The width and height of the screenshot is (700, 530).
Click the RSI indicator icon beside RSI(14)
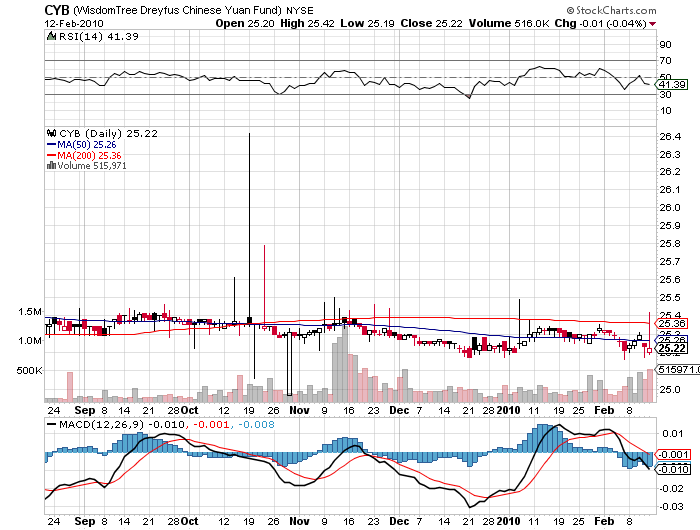click(x=51, y=36)
